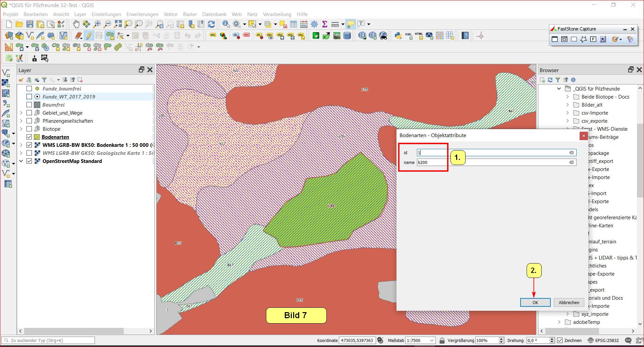Open the attribute table icon
644x347 pixels.
pos(293,24)
